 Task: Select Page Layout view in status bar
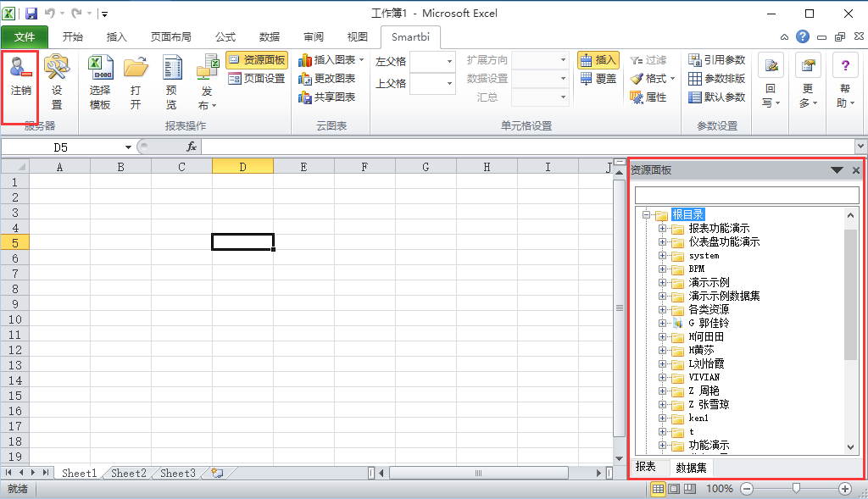tap(674, 489)
